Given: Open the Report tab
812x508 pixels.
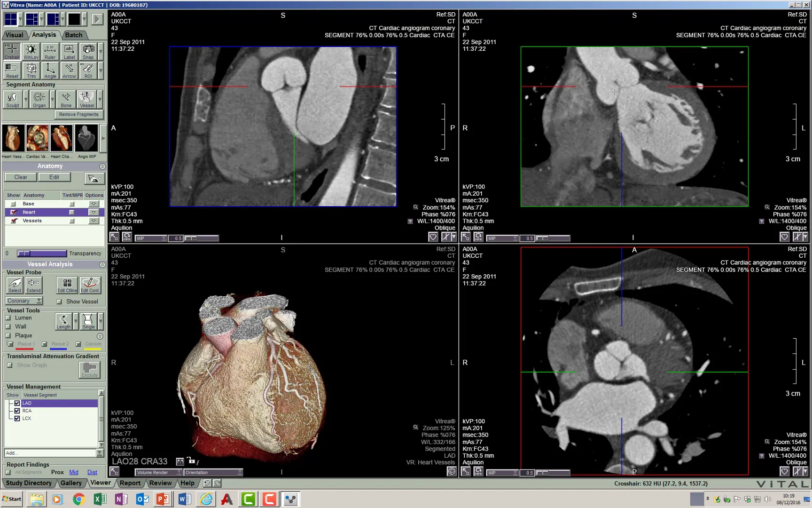Looking at the screenshot, I should 130,483.
